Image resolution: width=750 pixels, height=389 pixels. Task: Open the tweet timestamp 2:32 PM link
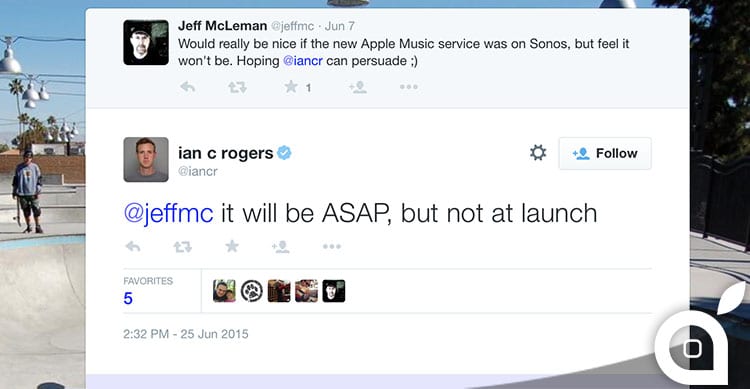point(186,334)
